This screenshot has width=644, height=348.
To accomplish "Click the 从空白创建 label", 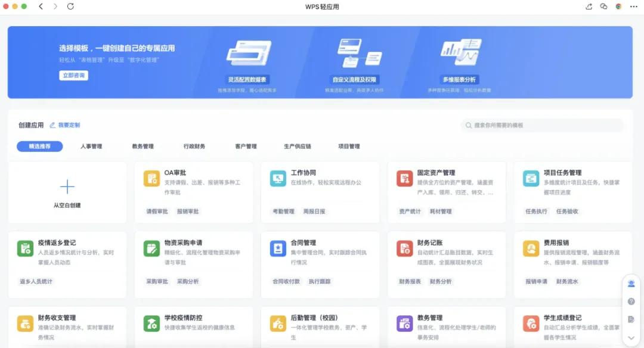I will pos(67,205).
